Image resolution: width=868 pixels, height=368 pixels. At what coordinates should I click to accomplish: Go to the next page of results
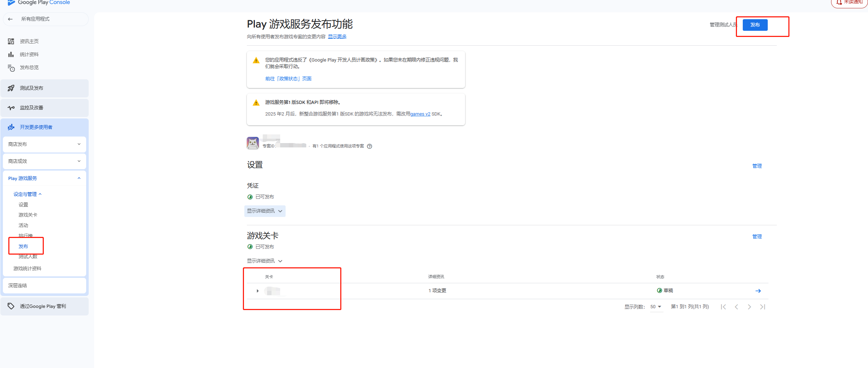click(x=749, y=307)
